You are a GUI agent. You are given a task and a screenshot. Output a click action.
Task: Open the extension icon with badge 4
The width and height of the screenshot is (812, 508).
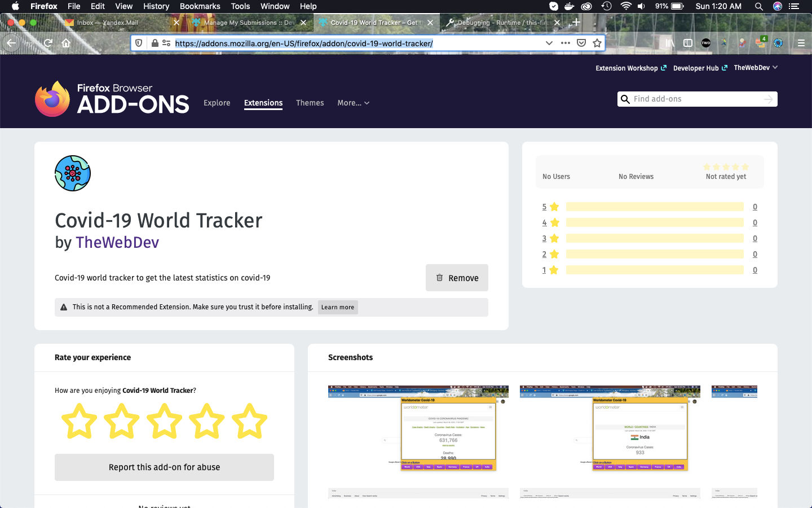[761, 43]
